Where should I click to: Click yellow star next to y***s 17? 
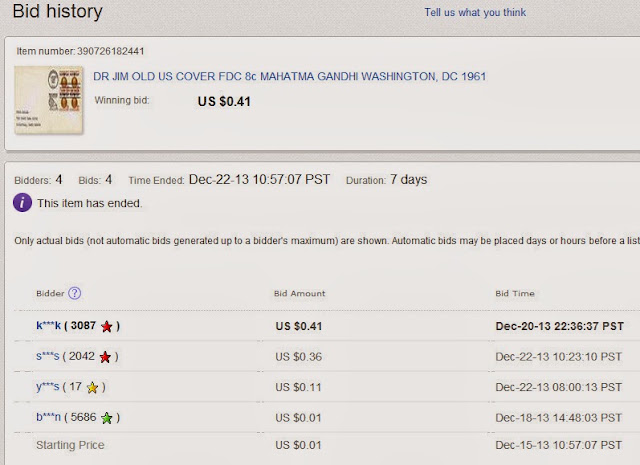pos(92,387)
